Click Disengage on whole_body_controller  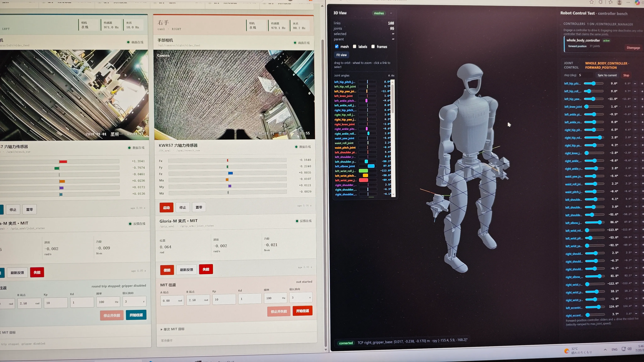coord(633,48)
